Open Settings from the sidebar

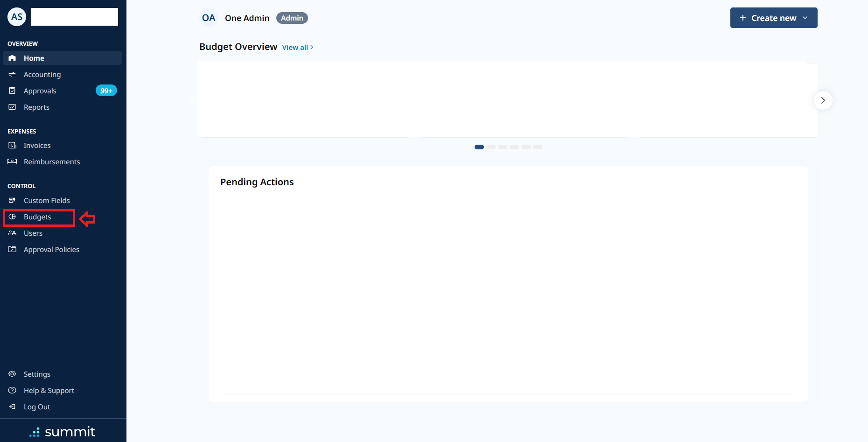click(62, 374)
